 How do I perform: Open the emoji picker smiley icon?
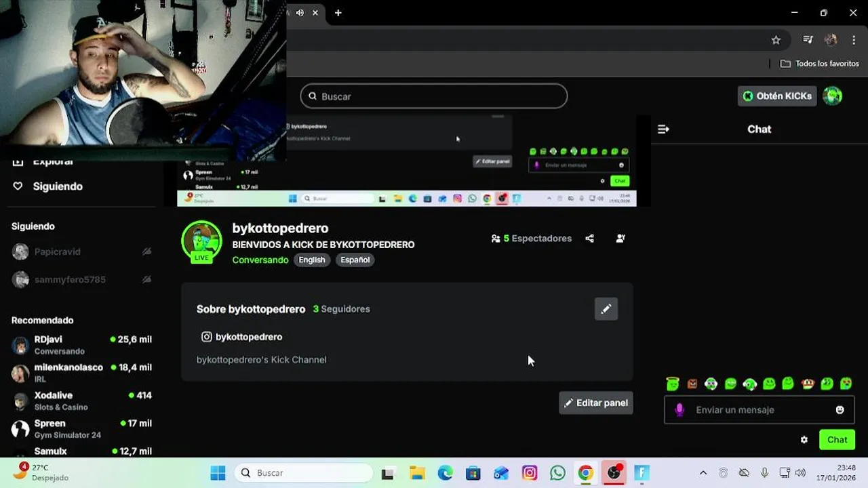tap(840, 410)
